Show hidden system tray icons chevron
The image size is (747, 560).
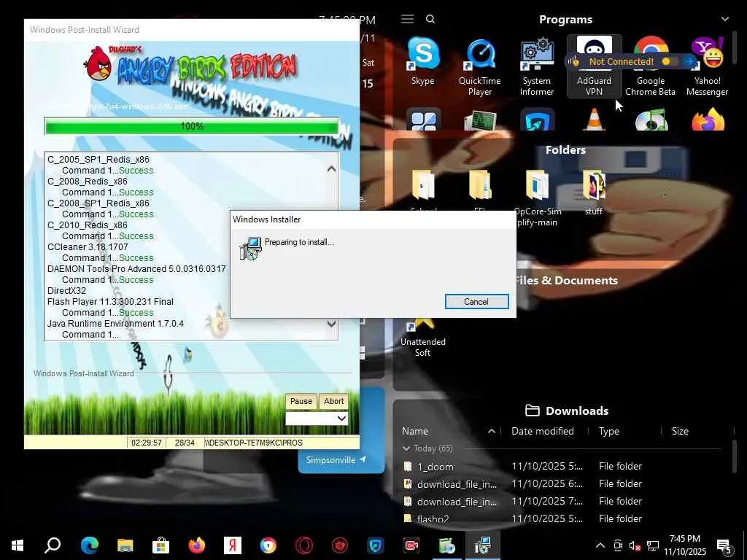coord(600,545)
